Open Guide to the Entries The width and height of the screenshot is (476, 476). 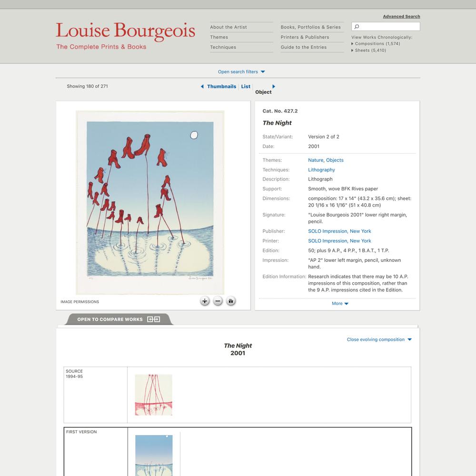[x=304, y=47]
